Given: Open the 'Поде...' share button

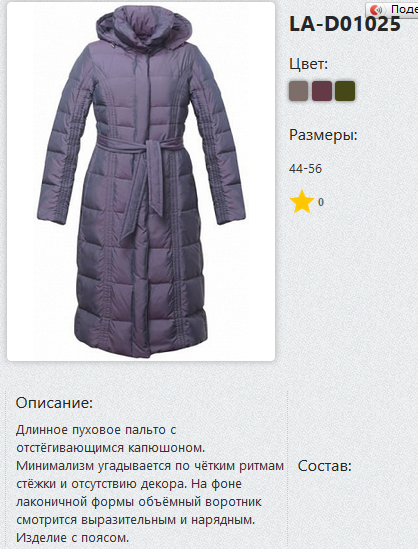Looking at the screenshot, I should 392,9.
